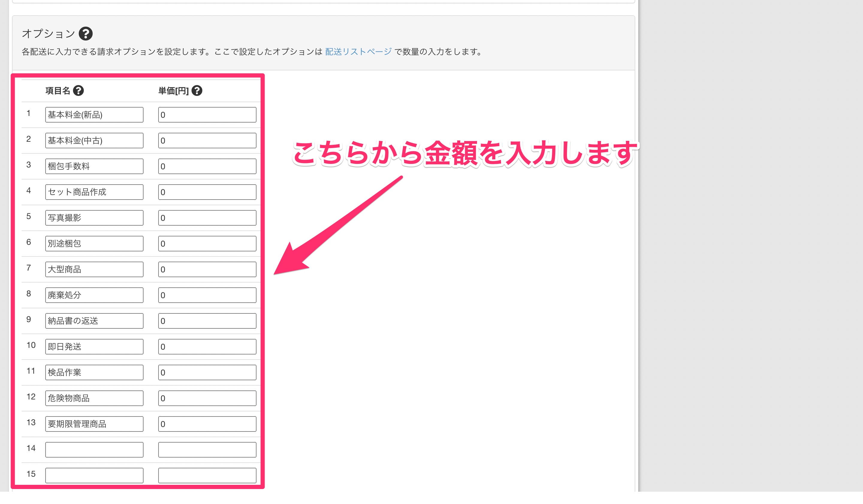
Task: Select the price field for セット商品作成
Action: [207, 192]
